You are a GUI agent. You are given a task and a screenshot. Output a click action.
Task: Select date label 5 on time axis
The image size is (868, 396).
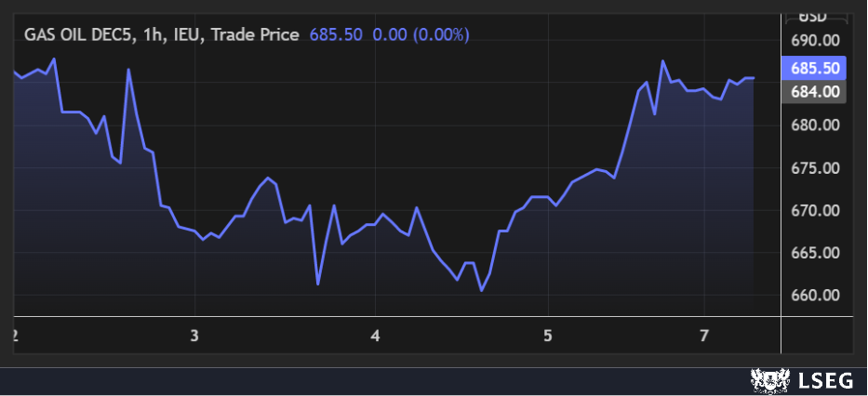pos(548,335)
